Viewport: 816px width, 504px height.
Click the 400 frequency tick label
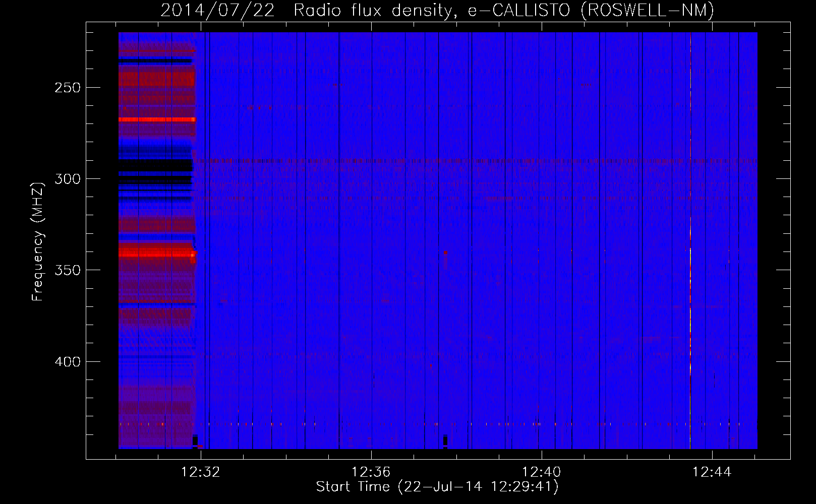(68, 362)
